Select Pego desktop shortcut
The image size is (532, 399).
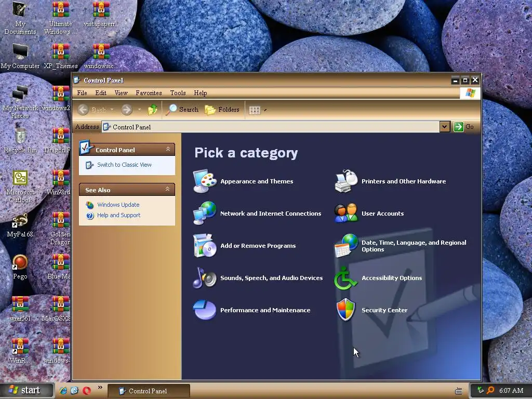coord(20,267)
